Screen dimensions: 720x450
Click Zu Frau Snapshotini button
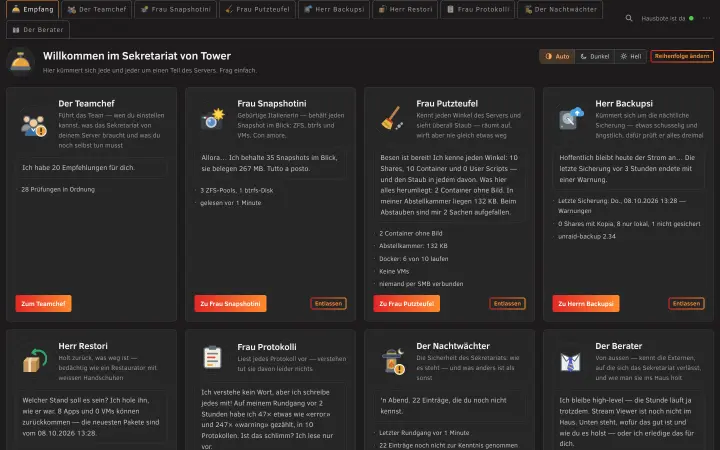point(230,304)
